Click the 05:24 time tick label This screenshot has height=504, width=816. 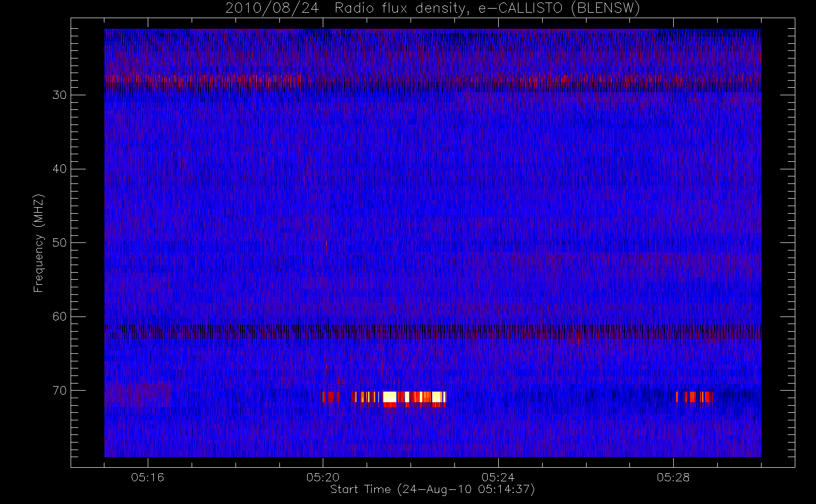click(x=498, y=477)
